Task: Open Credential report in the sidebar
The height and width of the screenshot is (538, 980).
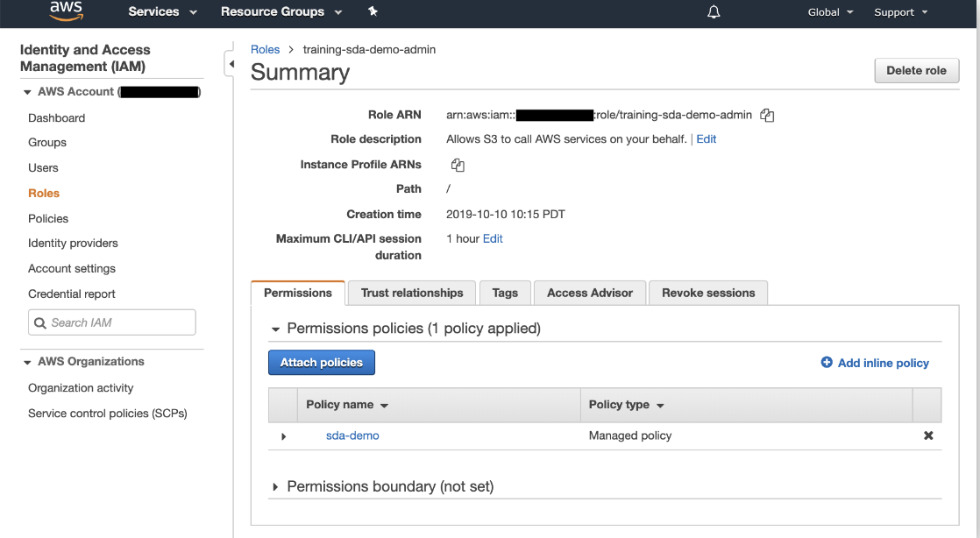Action: tap(71, 294)
